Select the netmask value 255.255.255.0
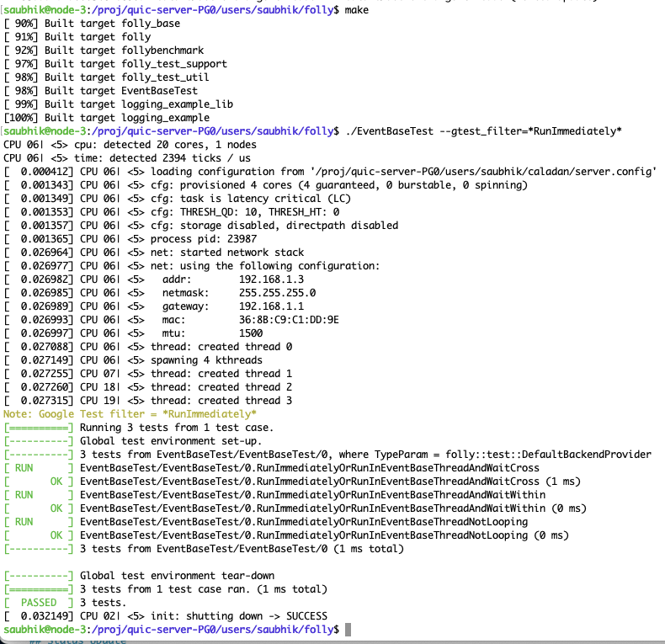665x644 pixels. click(x=278, y=293)
